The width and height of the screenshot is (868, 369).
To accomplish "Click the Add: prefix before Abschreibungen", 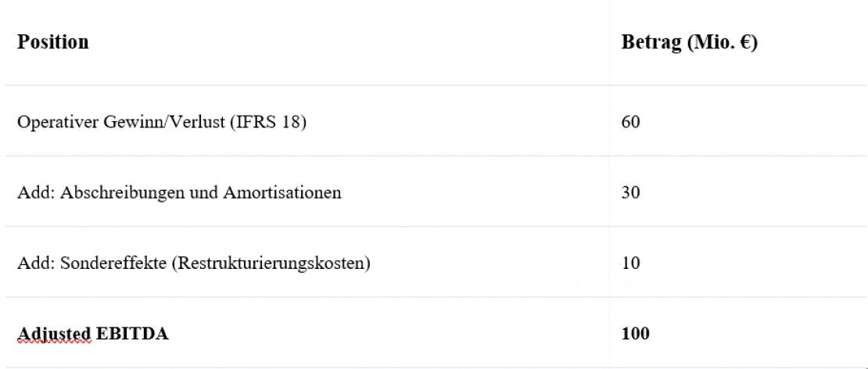I will click(33, 192).
